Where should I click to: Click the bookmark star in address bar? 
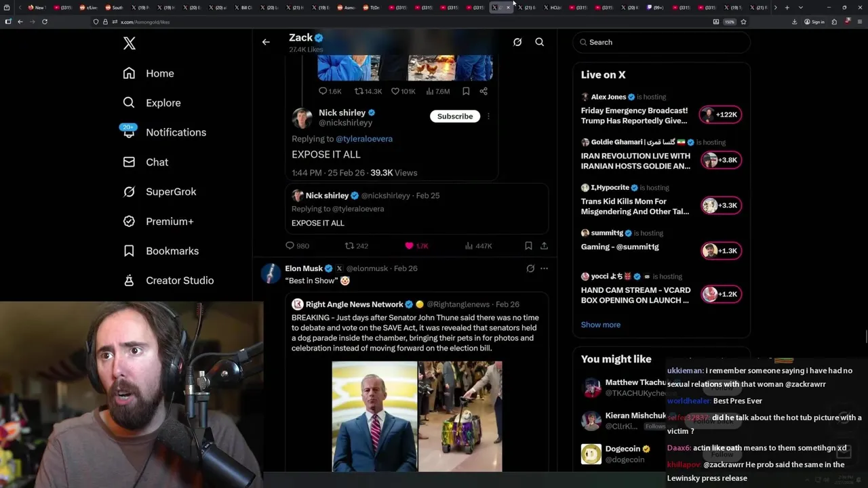743,22
